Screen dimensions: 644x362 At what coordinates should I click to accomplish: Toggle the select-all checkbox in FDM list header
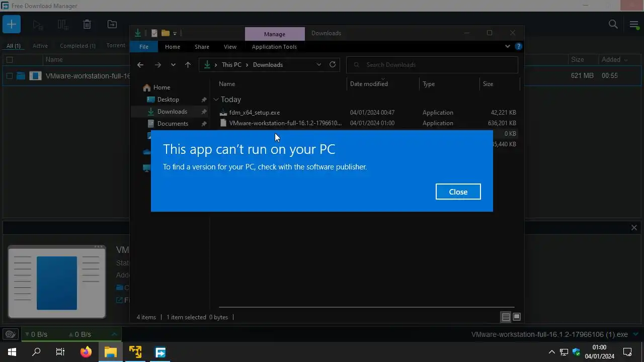[x=9, y=59]
